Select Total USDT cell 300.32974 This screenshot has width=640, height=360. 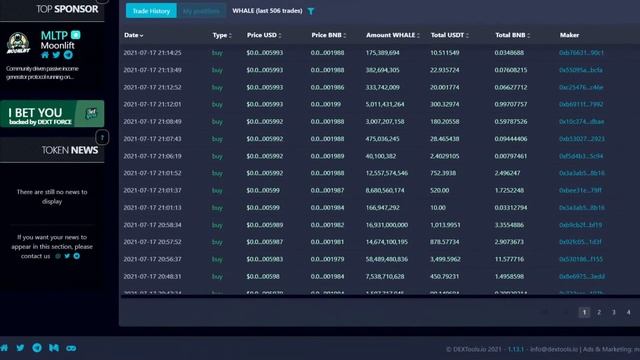click(x=444, y=104)
